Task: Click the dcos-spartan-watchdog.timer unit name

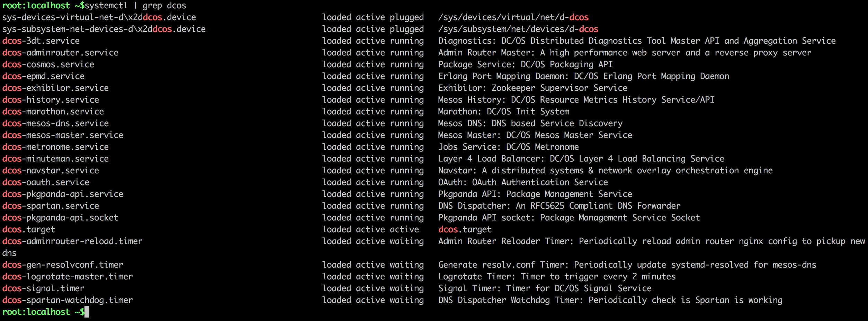Action: coord(68,300)
